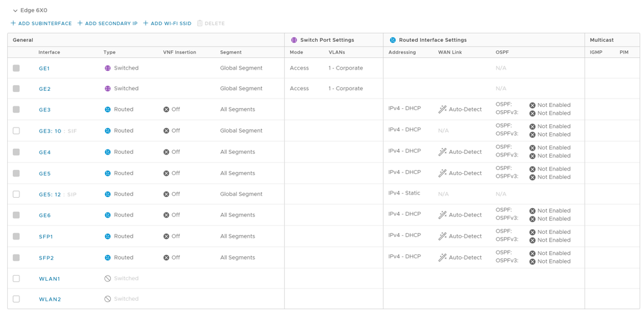Viewport: 644px width, 313px height.
Task: Click the OSPF Not Enabled icon for SFP1
Action: (532, 232)
